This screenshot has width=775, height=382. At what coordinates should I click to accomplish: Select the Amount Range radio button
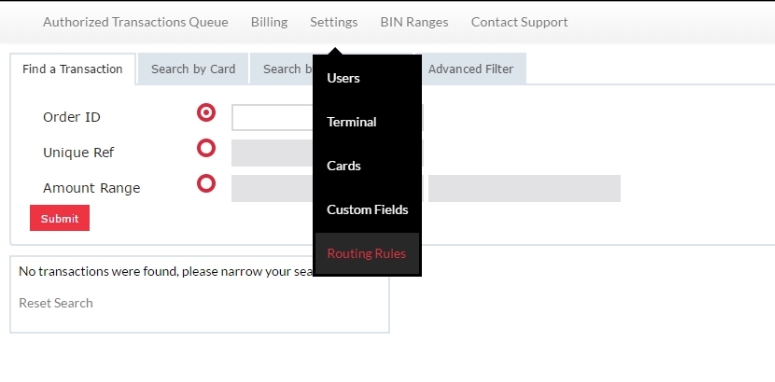tap(206, 184)
